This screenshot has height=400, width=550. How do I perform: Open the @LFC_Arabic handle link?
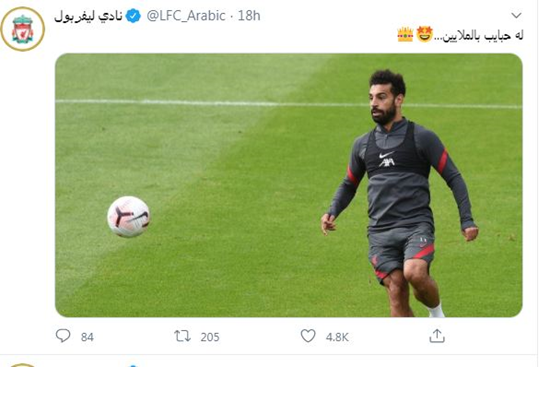186,16
